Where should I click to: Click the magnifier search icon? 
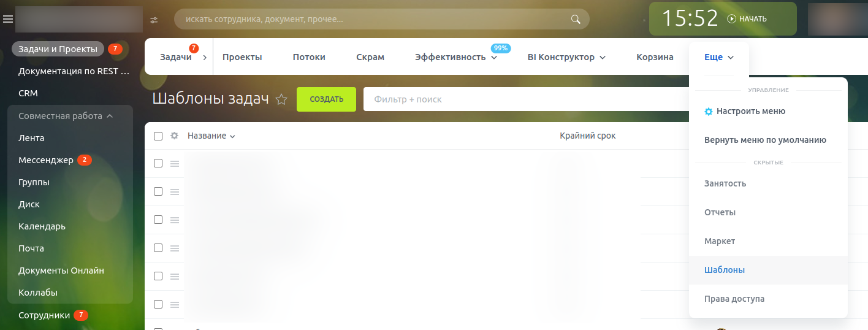coord(576,19)
